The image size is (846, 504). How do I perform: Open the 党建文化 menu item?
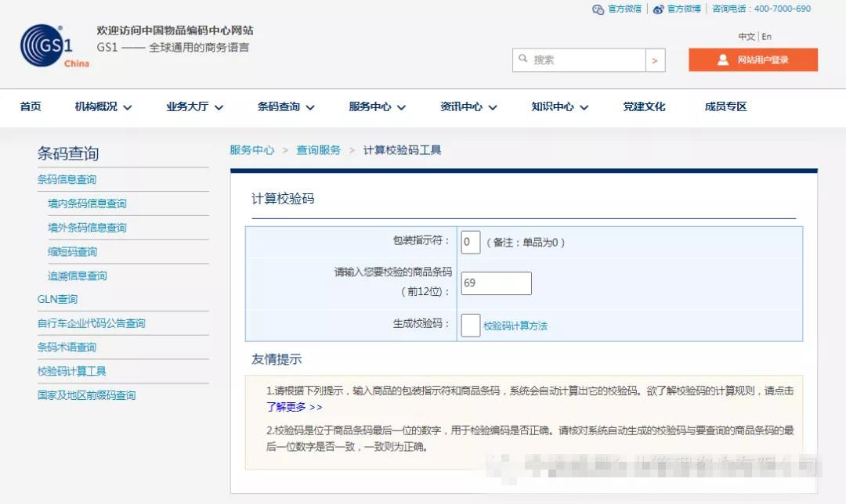[644, 107]
